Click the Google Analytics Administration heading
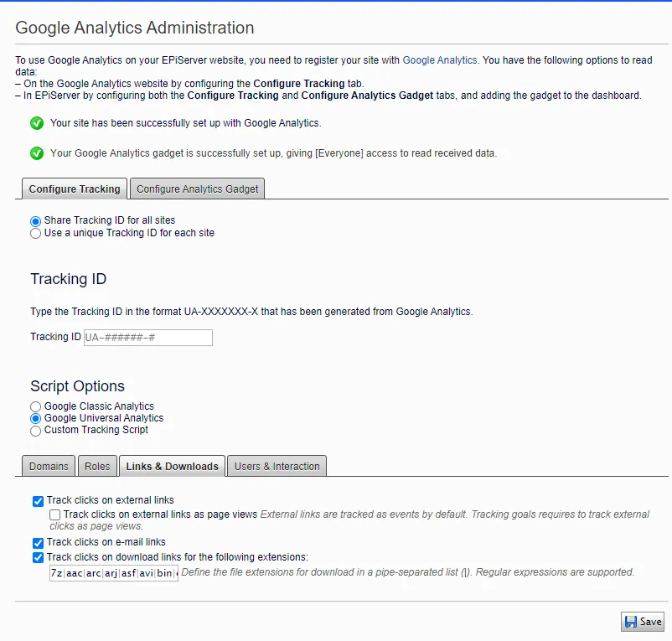 click(135, 28)
